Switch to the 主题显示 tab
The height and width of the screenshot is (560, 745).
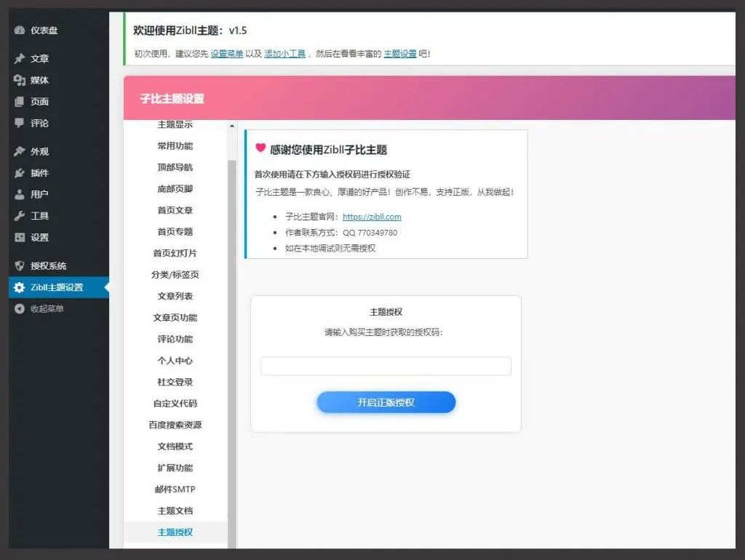pos(175,124)
